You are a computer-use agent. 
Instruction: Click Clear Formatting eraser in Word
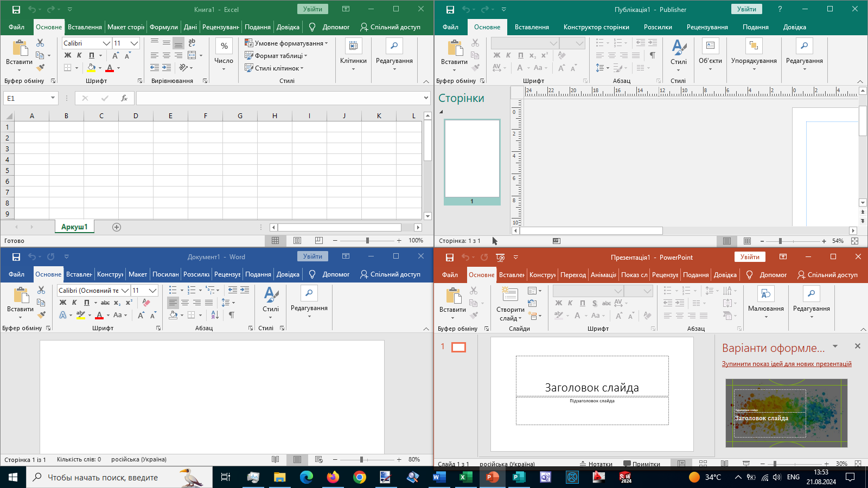146,303
